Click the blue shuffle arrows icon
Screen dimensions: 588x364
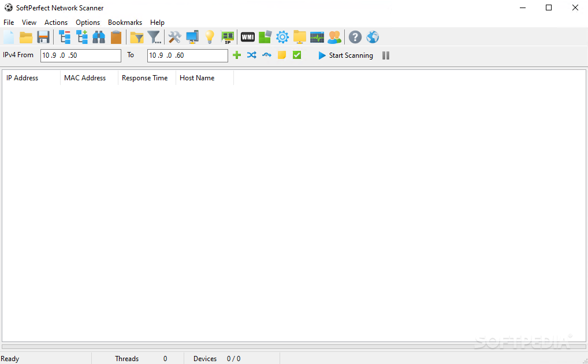tap(252, 55)
